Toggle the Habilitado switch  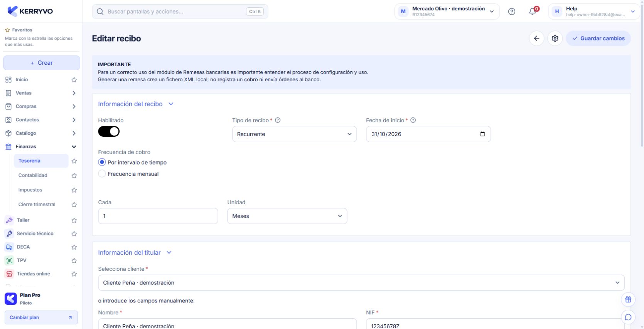click(x=109, y=131)
